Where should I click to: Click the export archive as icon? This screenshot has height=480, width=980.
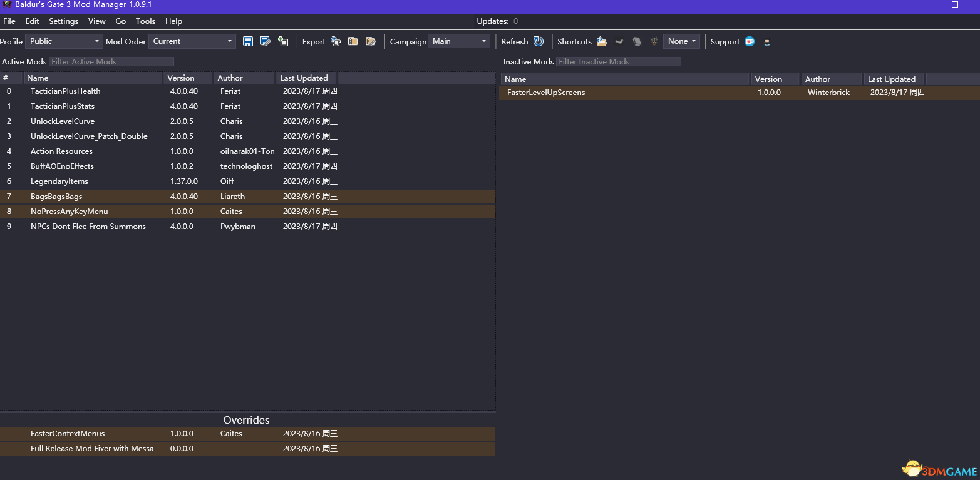[371, 41]
